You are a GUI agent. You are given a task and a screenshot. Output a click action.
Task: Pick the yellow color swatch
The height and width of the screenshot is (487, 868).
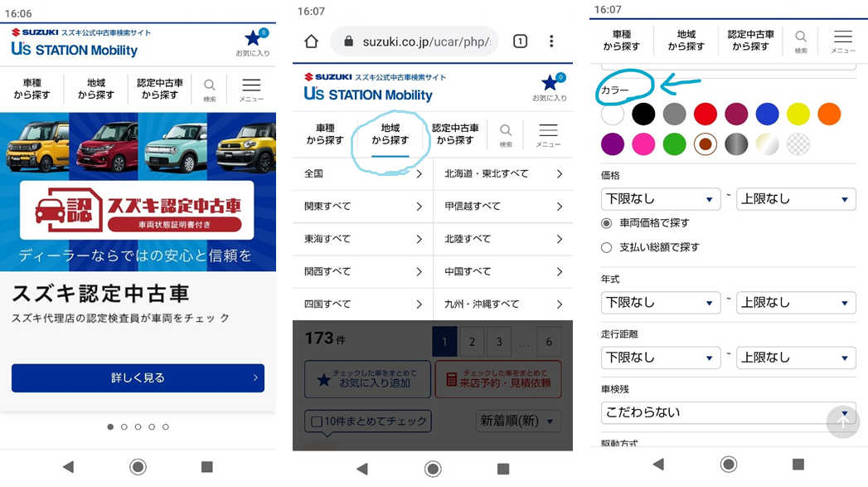point(798,114)
